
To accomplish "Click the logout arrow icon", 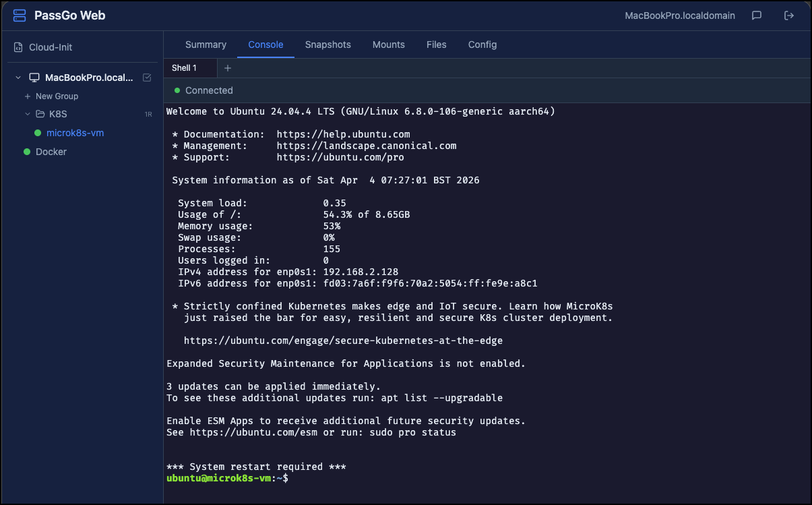I will click(789, 16).
